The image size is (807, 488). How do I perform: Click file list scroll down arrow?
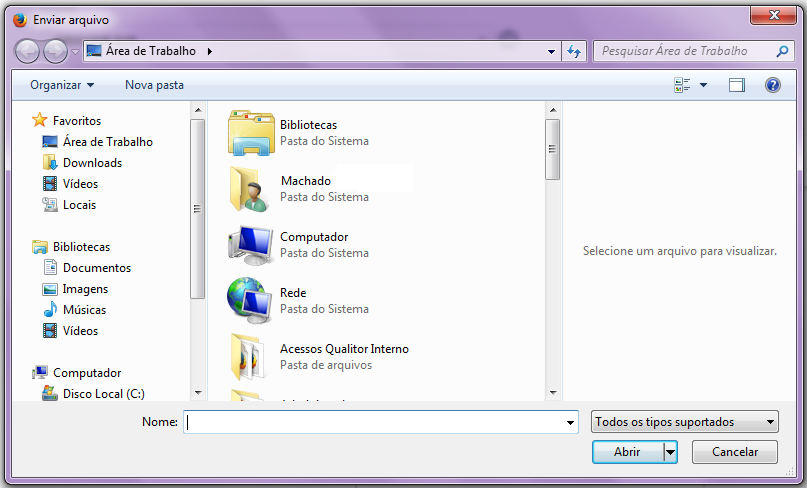(x=552, y=392)
